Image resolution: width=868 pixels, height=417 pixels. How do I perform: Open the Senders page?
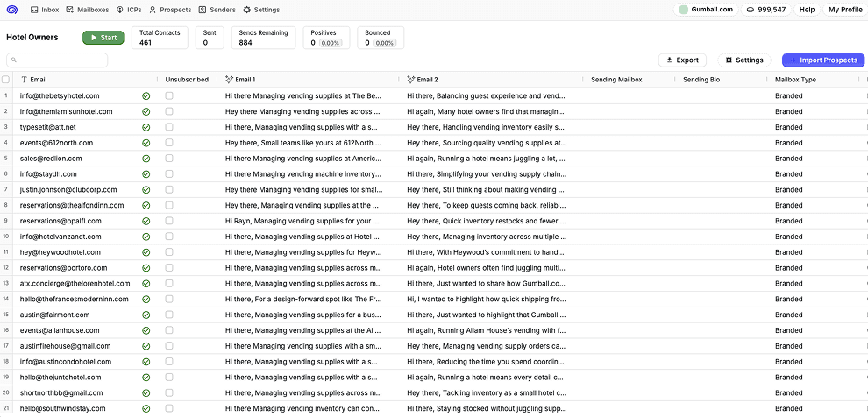coord(217,10)
